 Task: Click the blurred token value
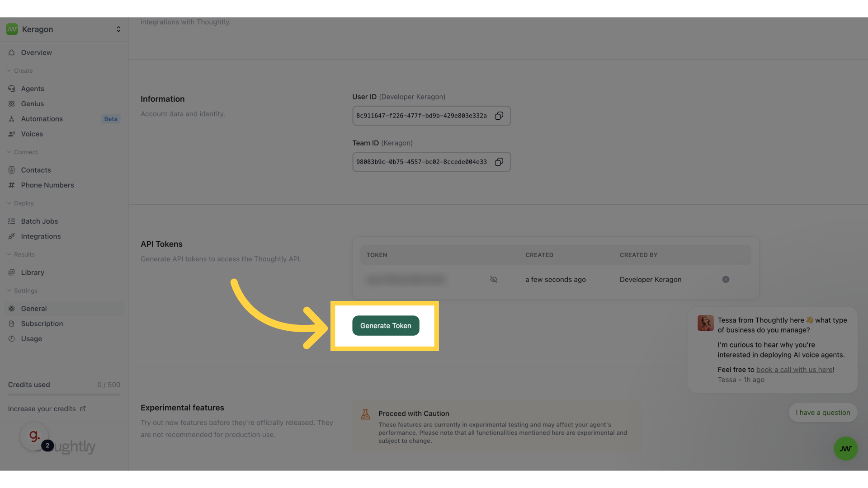[x=406, y=280]
